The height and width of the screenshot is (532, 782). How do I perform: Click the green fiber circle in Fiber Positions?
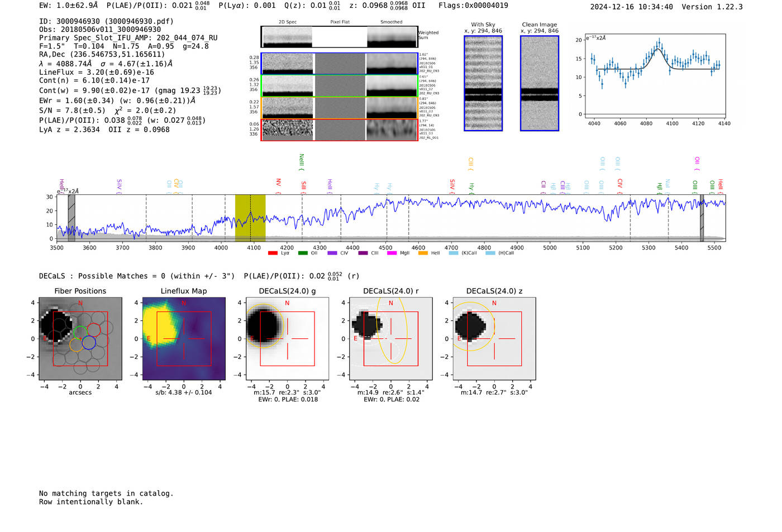[x=80, y=333]
